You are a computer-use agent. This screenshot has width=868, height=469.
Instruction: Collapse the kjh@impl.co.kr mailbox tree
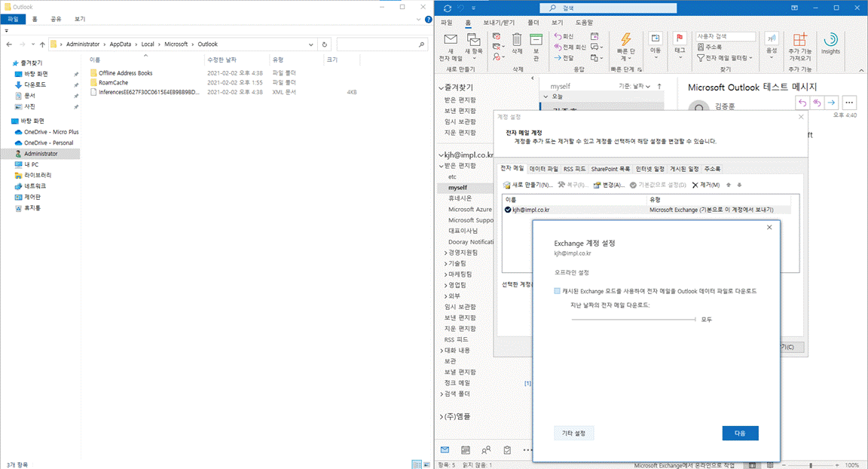pos(442,155)
